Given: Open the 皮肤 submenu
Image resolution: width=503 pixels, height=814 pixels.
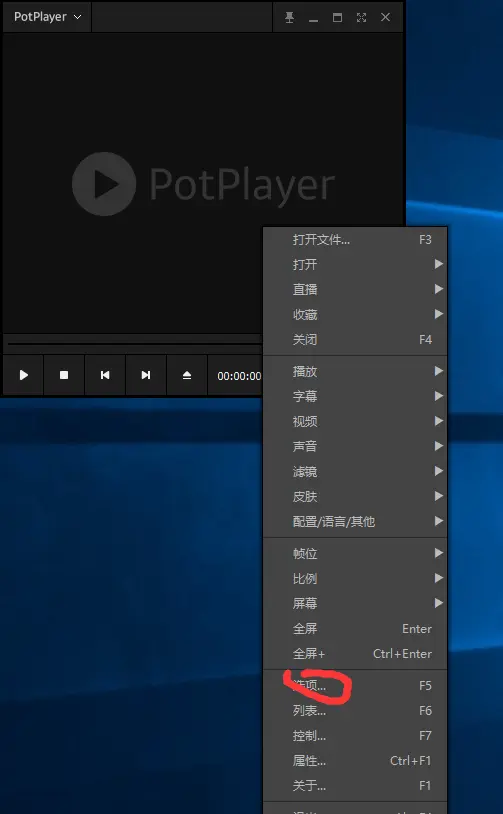Looking at the screenshot, I should pos(355,496).
